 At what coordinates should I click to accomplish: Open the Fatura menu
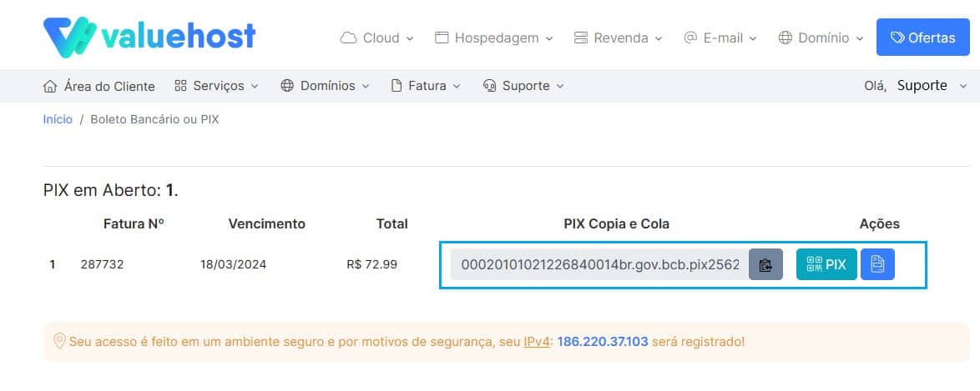tap(426, 86)
